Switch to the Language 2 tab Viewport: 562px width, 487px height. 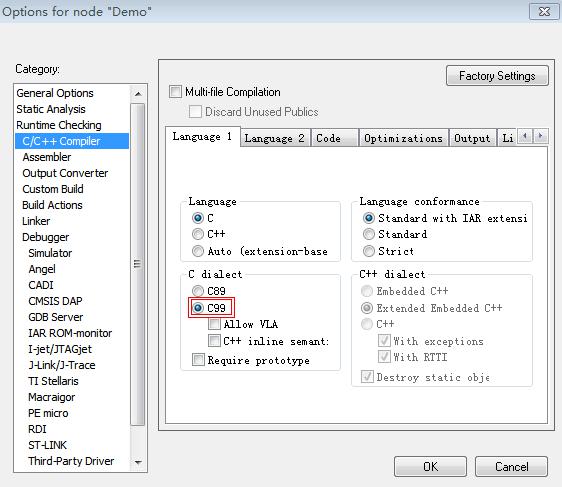[x=275, y=138]
